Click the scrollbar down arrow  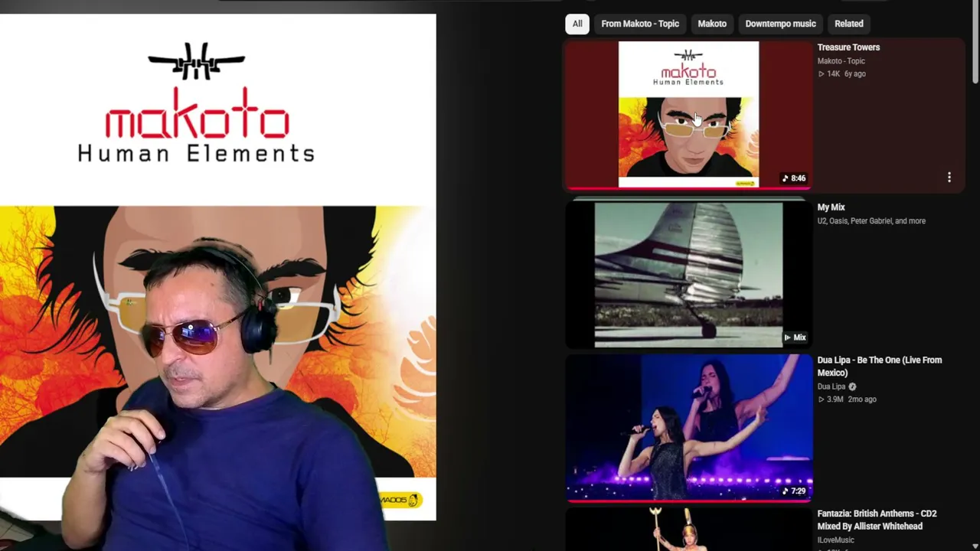click(x=975, y=546)
